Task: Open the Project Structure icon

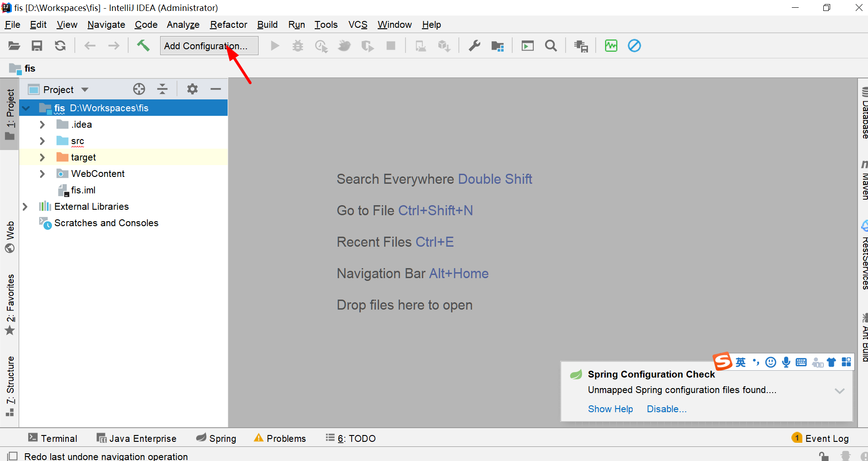Action: [498, 46]
